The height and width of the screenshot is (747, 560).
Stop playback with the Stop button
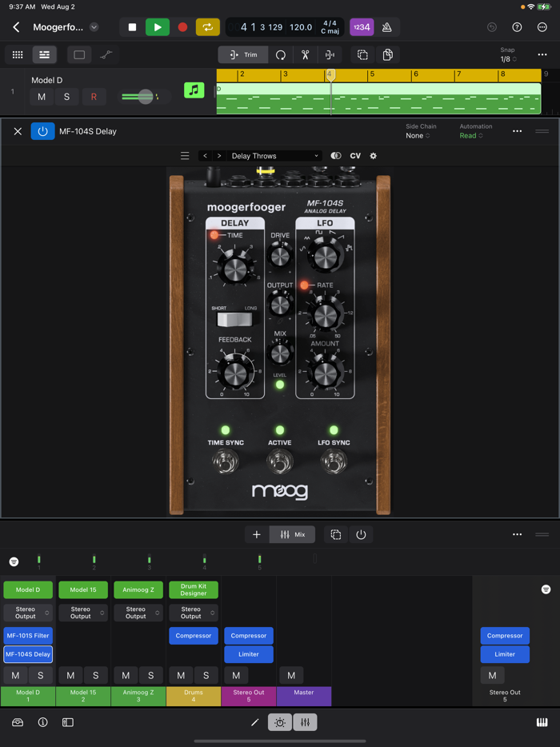click(x=132, y=27)
